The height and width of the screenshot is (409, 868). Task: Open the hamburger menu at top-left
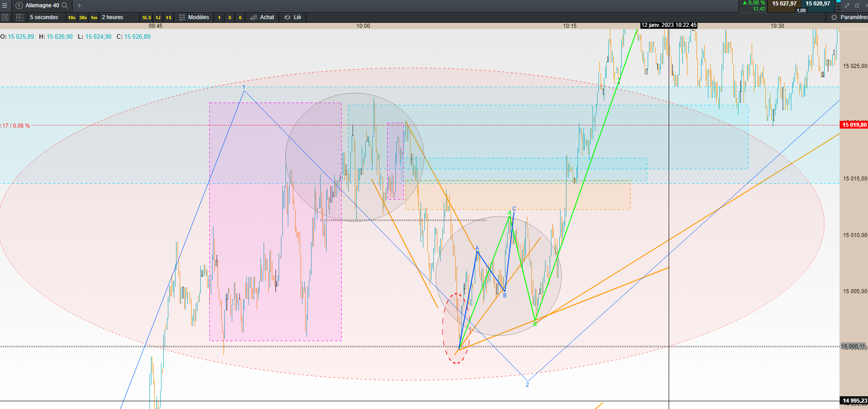tap(5, 5)
